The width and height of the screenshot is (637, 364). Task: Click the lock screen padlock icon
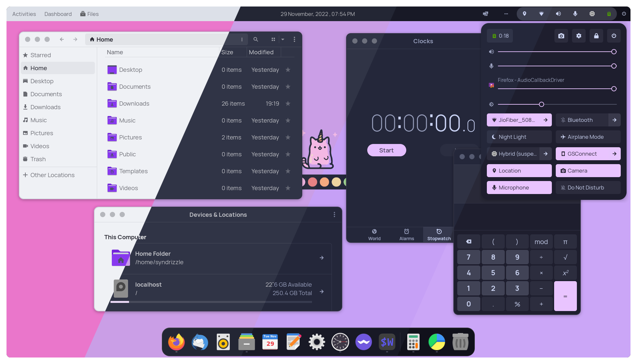(596, 36)
